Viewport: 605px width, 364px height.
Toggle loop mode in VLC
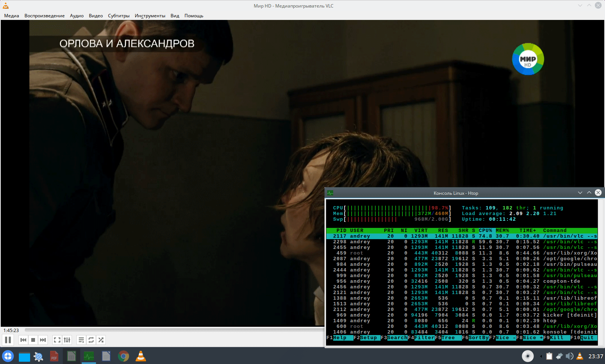click(91, 340)
